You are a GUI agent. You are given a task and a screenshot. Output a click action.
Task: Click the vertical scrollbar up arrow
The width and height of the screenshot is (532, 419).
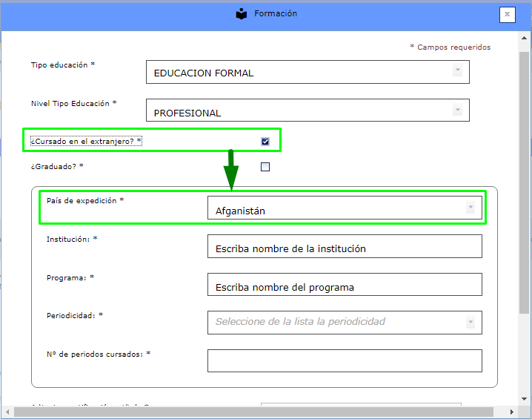524,38
